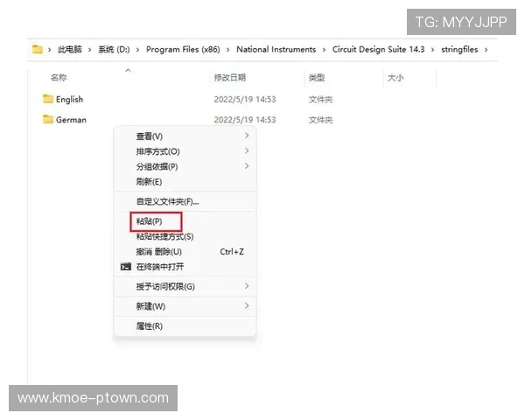Sort by 修改日期 column header
525x420 pixels.
click(x=230, y=78)
